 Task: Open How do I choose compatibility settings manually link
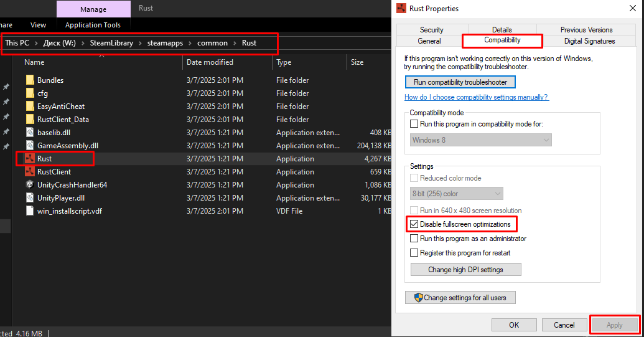pyautogui.click(x=477, y=97)
